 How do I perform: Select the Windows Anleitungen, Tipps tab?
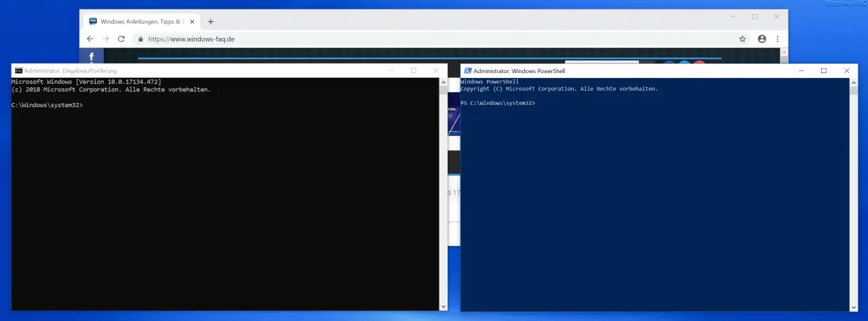(141, 22)
